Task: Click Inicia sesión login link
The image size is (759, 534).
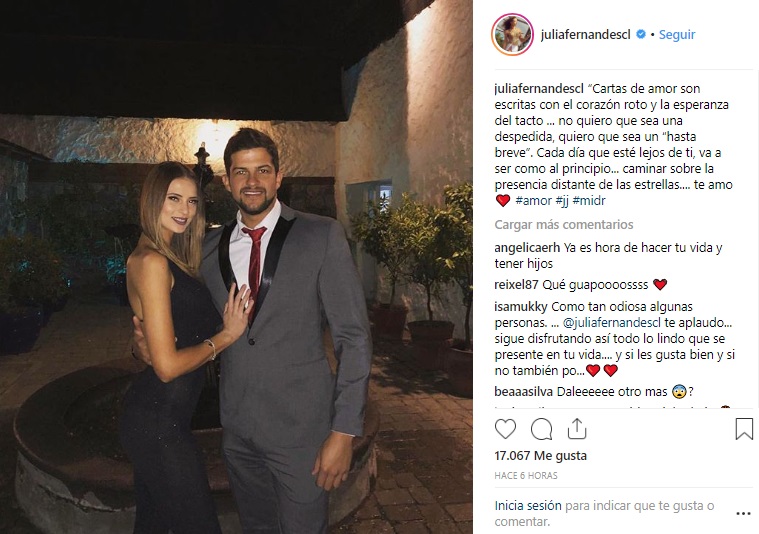Action: pyautogui.click(x=528, y=506)
